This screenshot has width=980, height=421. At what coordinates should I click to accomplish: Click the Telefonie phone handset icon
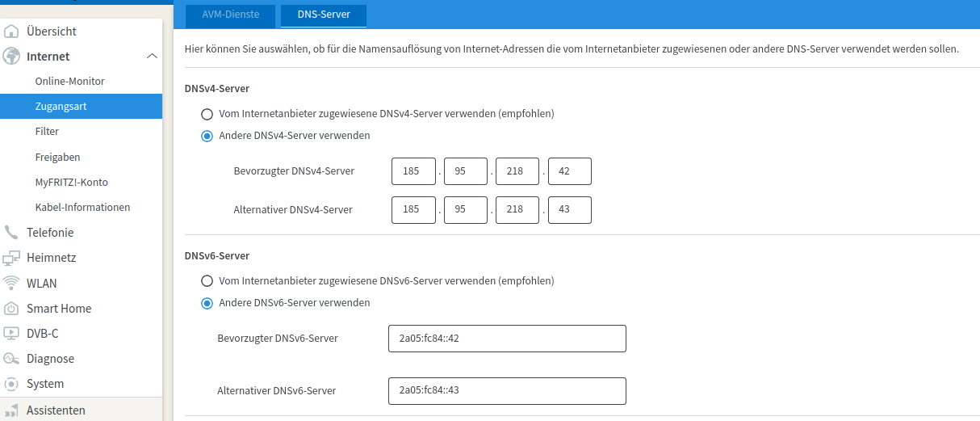coord(11,233)
